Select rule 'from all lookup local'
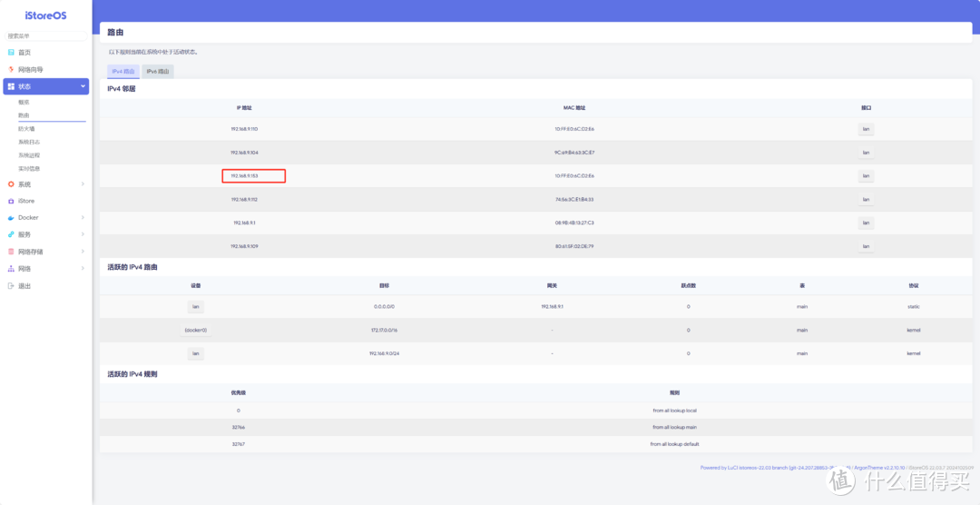This screenshot has height=505, width=980. click(x=674, y=411)
